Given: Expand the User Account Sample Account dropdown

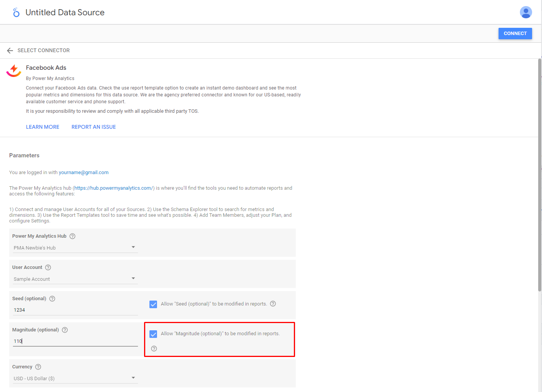Looking at the screenshot, I should point(75,279).
